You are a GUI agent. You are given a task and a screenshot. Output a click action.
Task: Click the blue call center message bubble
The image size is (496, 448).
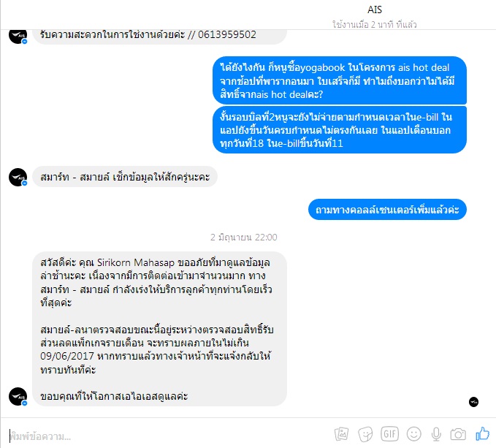(x=387, y=210)
